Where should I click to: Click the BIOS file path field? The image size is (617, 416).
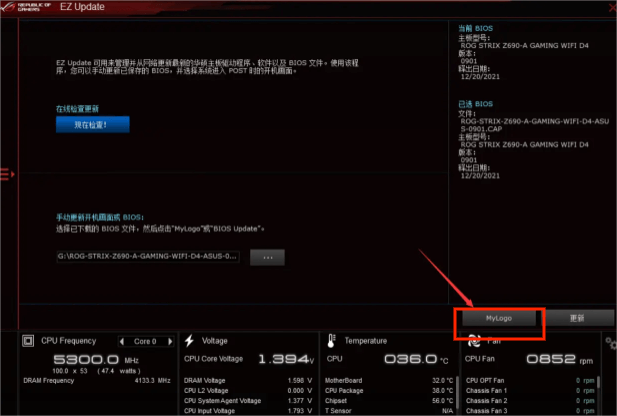148,257
